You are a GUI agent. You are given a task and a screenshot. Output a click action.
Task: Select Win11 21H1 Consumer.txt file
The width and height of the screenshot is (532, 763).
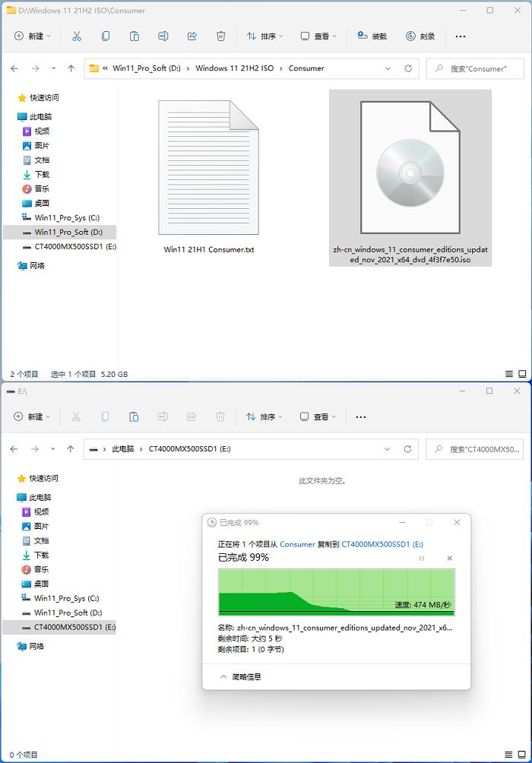pos(209,177)
